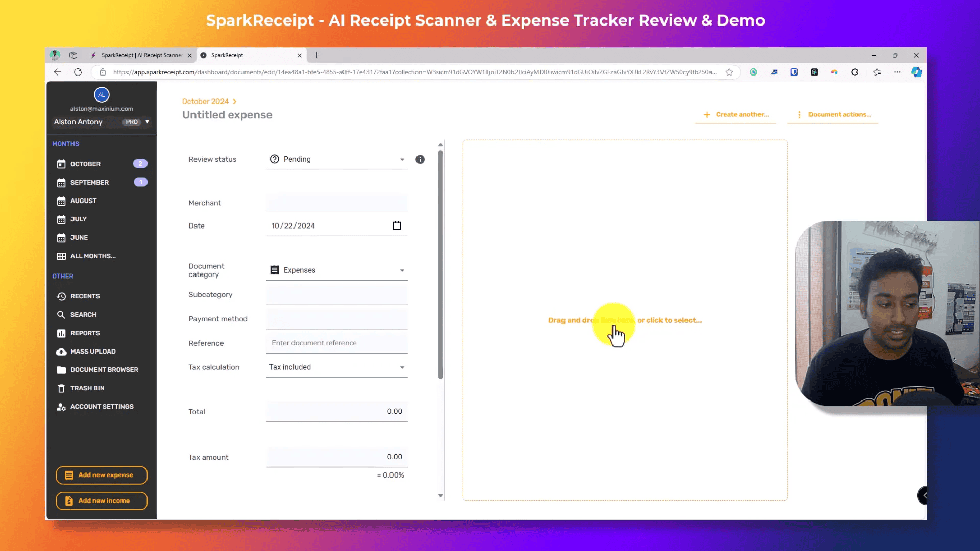980x551 pixels.
Task: Click the July calendar icon
Action: point(61,219)
